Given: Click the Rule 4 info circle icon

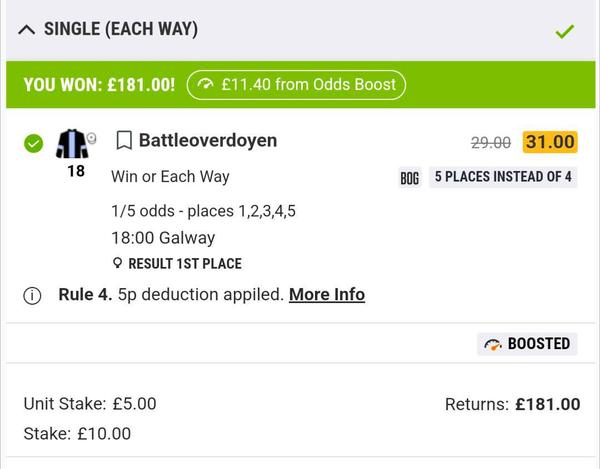Looking at the screenshot, I should 32,295.
